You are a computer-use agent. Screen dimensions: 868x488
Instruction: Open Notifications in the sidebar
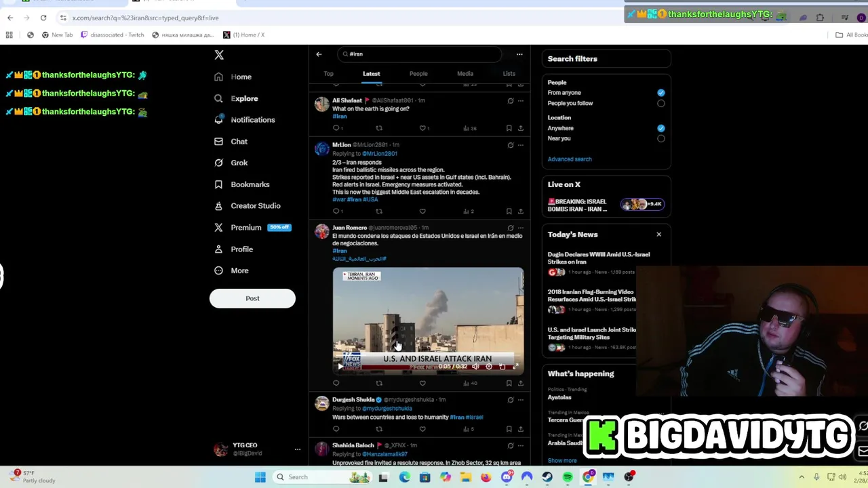pos(244,119)
